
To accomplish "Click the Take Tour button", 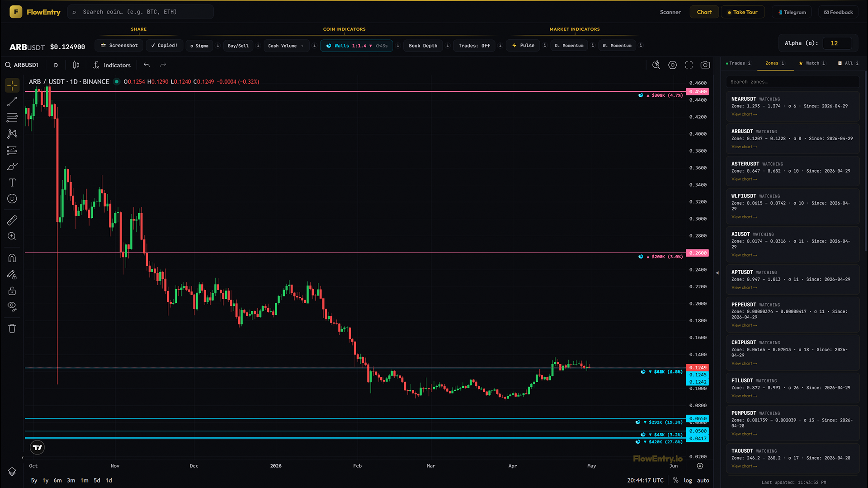I will click(742, 12).
